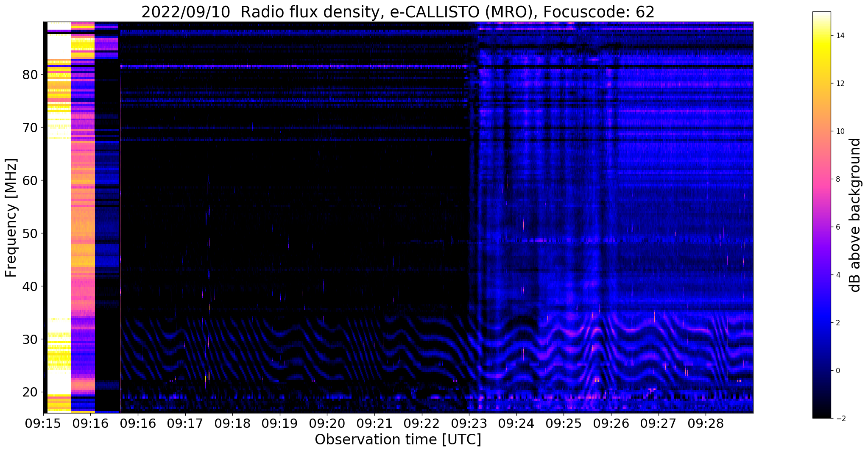Image resolution: width=868 pixels, height=452 pixels.
Task: Click the colorbar tick label 10
Action: tap(840, 131)
